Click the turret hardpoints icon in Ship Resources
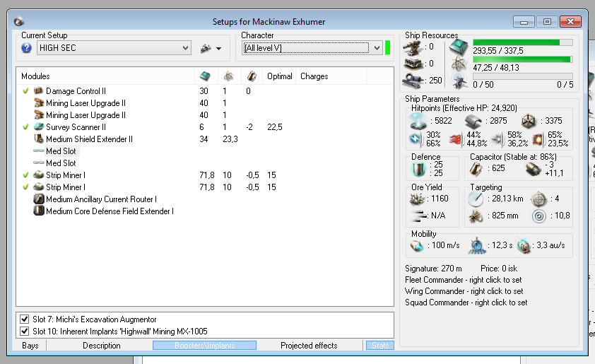The height and width of the screenshot is (364, 595). [x=413, y=48]
